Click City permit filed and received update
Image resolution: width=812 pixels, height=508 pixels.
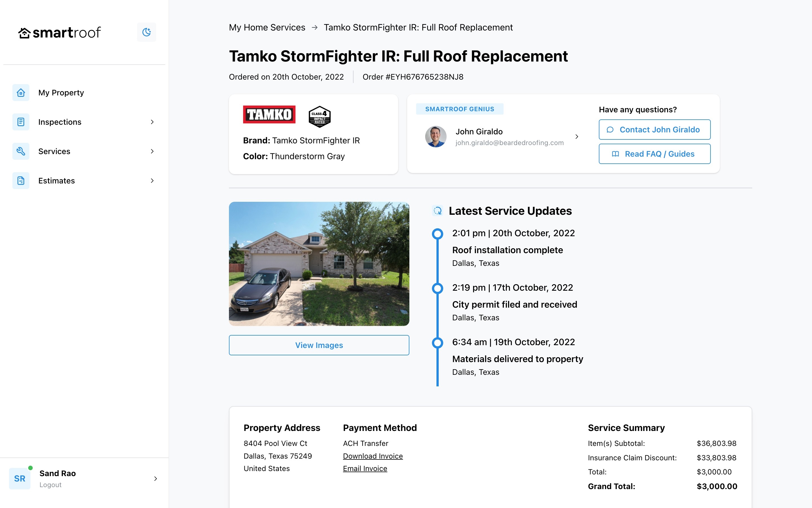pyautogui.click(x=515, y=305)
